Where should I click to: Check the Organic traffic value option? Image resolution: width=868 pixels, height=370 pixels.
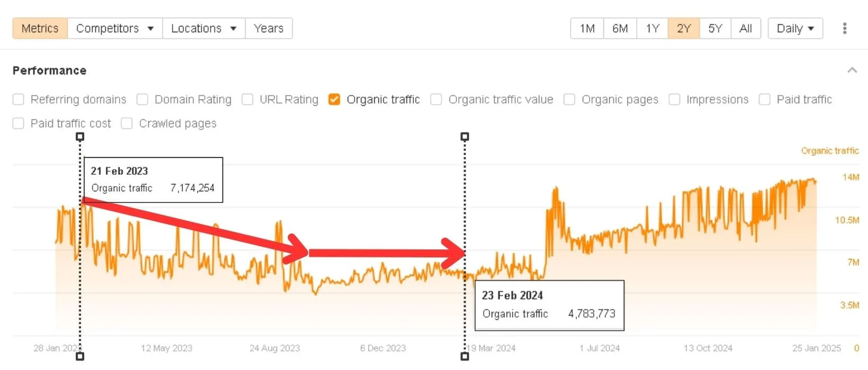(436, 99)
